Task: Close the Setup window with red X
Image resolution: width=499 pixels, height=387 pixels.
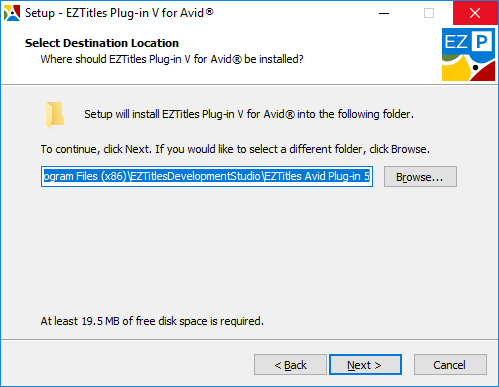Action: click(x=475, y=13)
